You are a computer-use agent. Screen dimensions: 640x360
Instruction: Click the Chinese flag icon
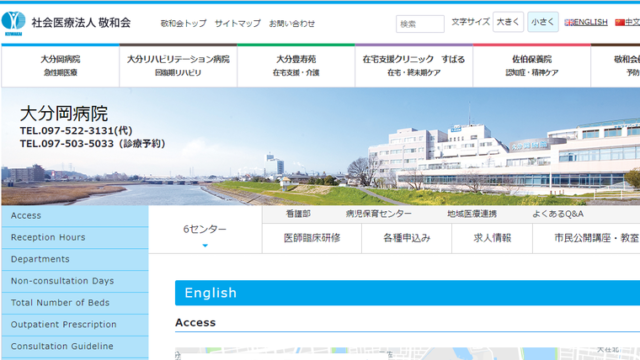(x=620, y=22)
